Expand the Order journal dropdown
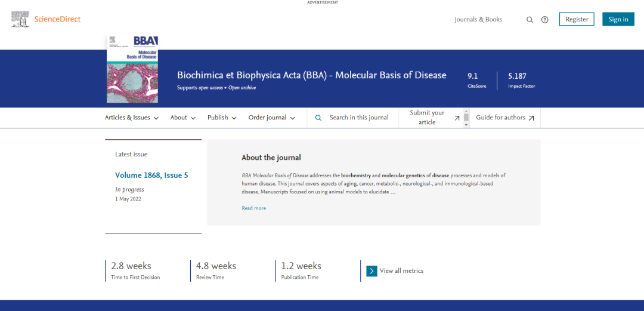Screen dimensions: 644x311 272,118
